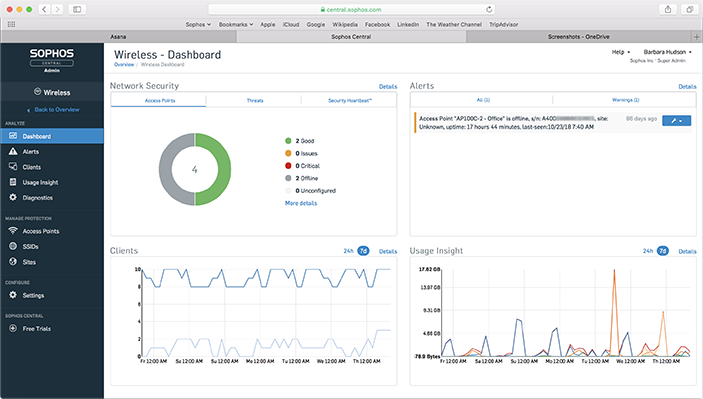The height and width of the screenshot is (399, 703).
Task: Open Safari share button
Action: point(668,9)
